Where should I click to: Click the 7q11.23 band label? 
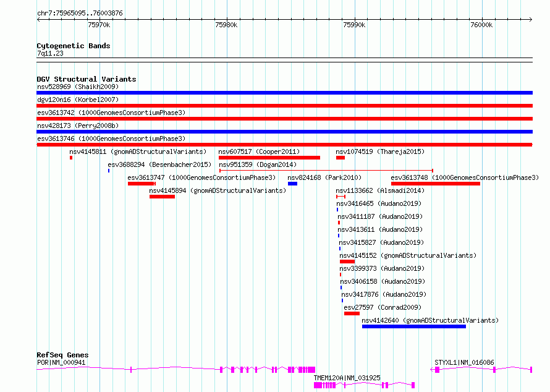tap(50, 53)
